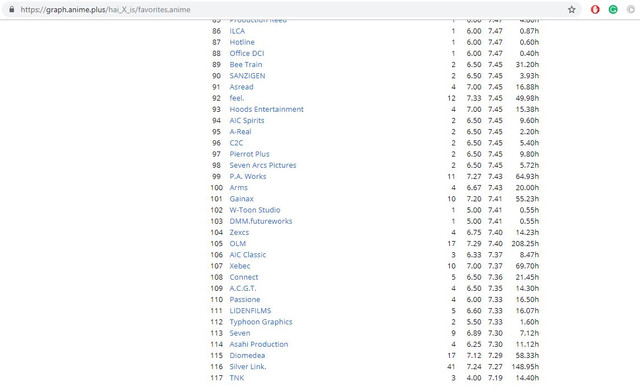Open the W-Toon Studio link

(x=255, y=210)
